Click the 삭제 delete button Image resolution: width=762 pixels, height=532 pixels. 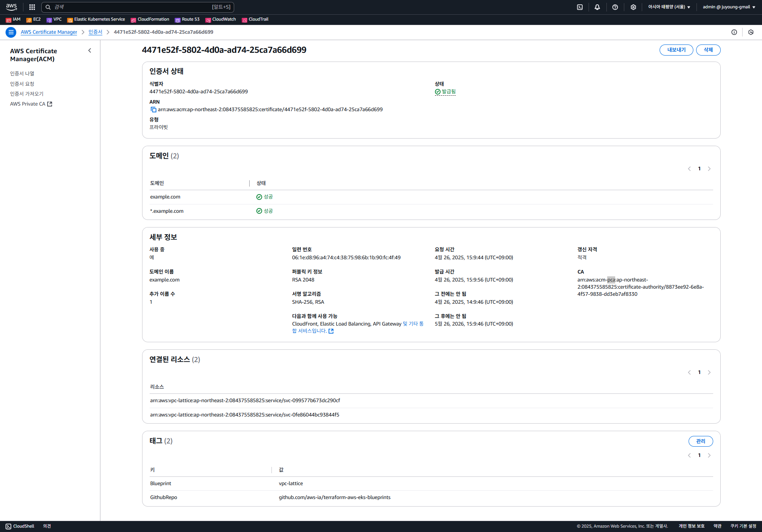[x=708, y=50]
